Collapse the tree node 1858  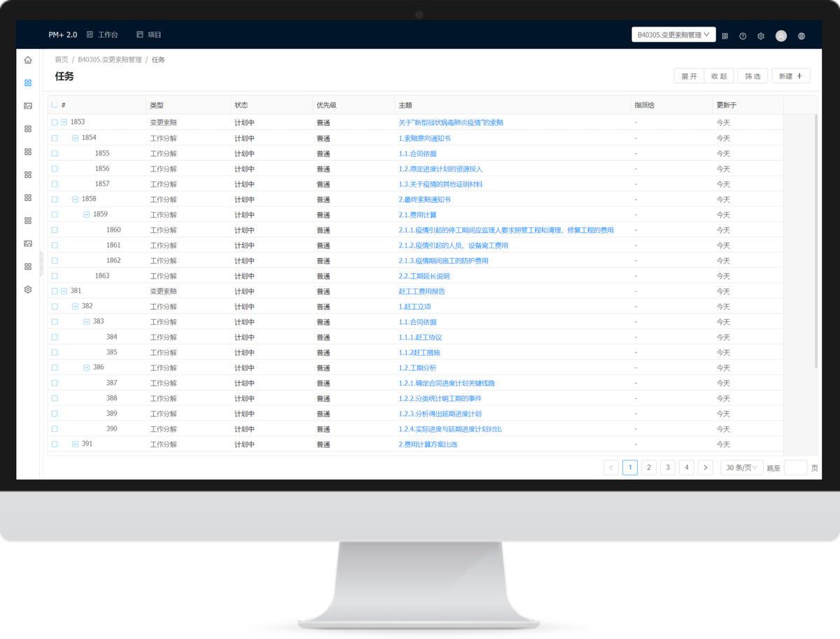click(x=76, y=199)
